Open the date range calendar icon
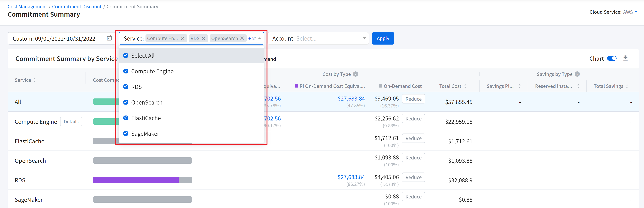The height and width of the screenshot is (208, 644). (x=109, y=38)
